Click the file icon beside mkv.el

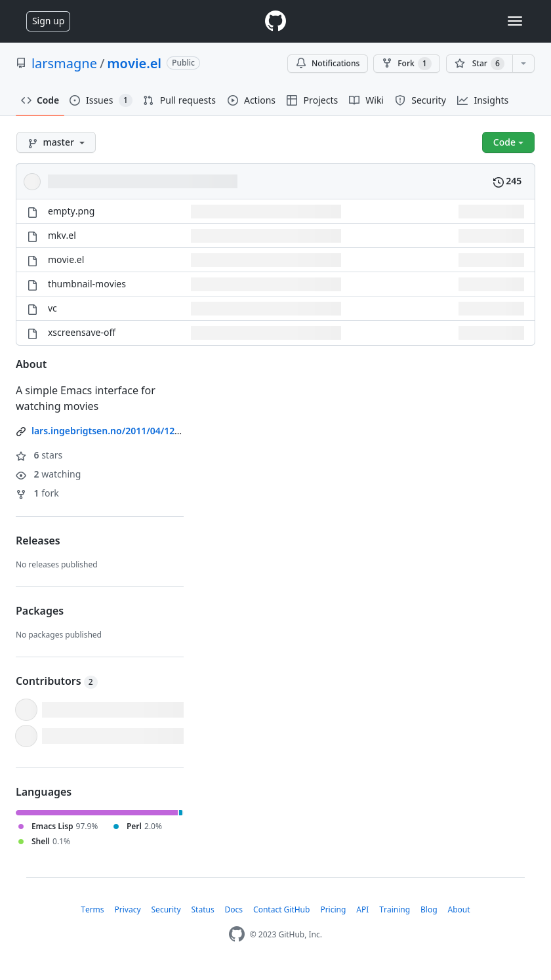pos(32,236)
